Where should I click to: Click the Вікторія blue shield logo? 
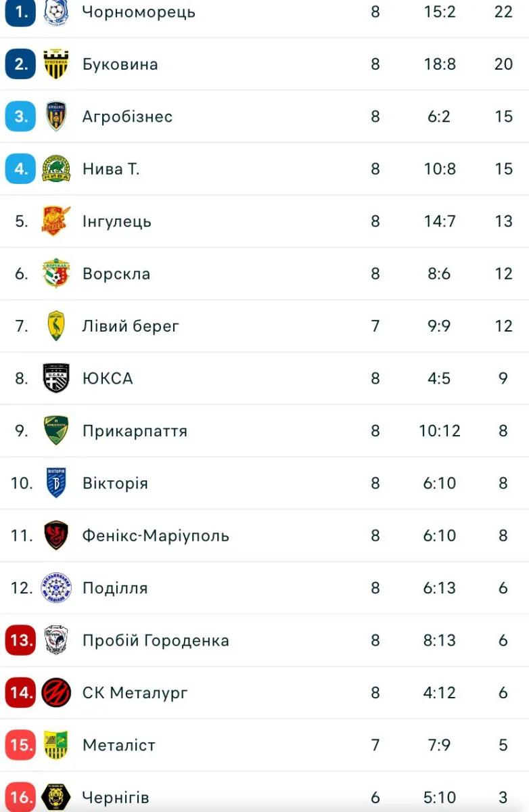56,483
